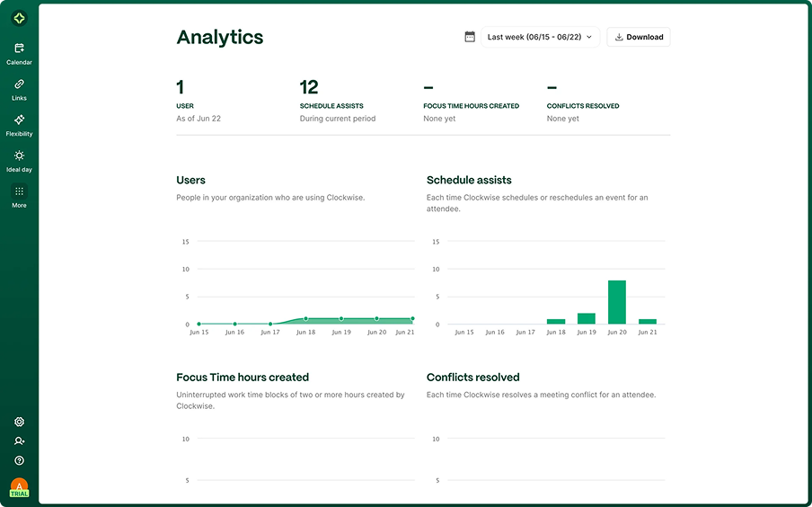Click the 'Focus Time hours created' heading
This screenshot has height=507, width=812.
[243, 378]
